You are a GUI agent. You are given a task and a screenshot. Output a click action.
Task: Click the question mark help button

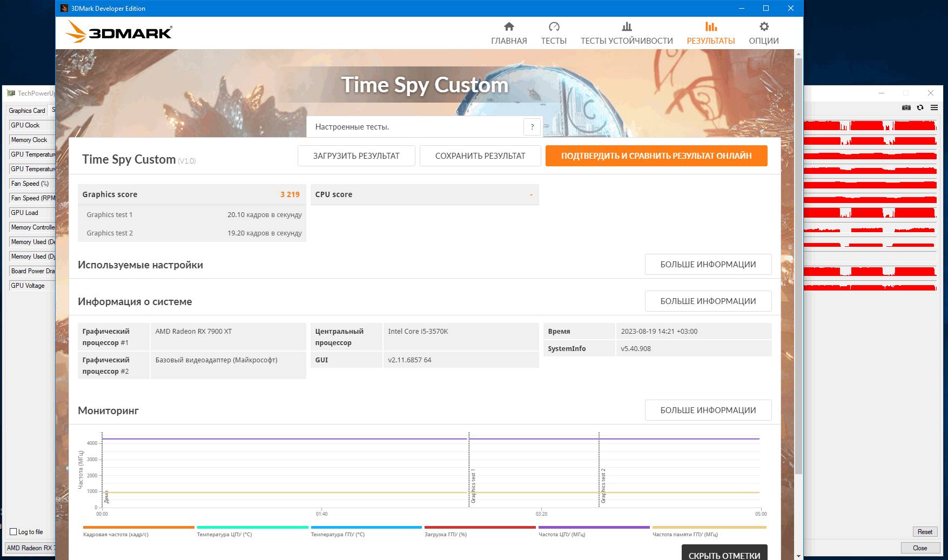tap(532, 127)
